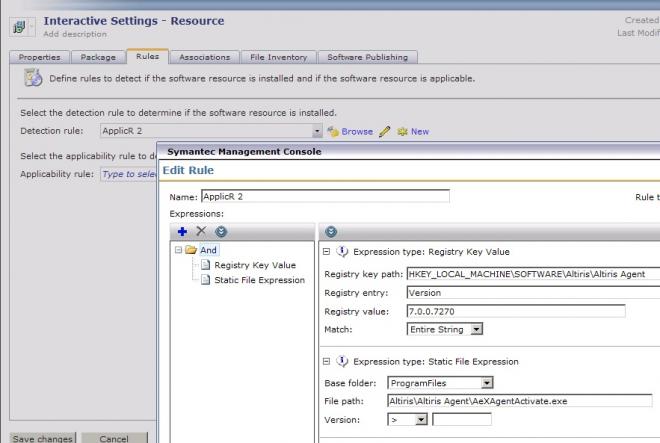Switch to the Package tab
This screenshot has width=660, height=443.
tap(98, 57)
